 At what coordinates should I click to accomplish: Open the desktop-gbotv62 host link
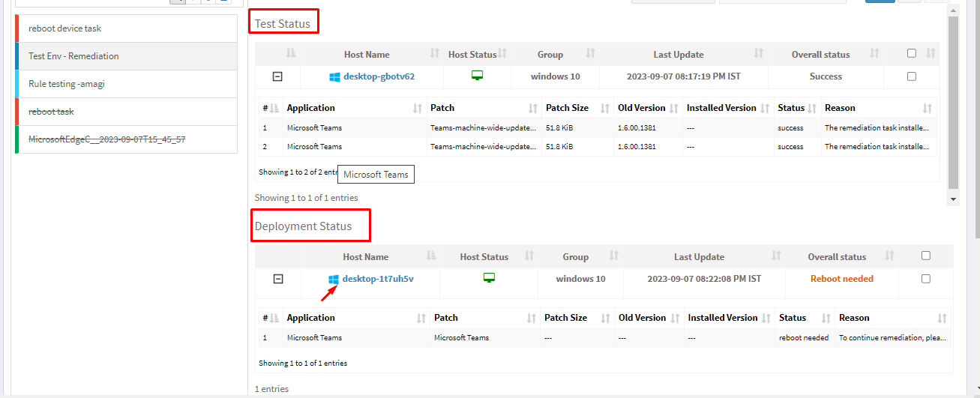click(379, 76)
